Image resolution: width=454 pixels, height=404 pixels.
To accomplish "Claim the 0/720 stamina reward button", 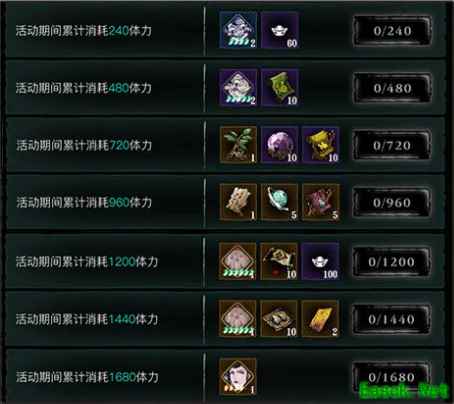I will point(392,145).
